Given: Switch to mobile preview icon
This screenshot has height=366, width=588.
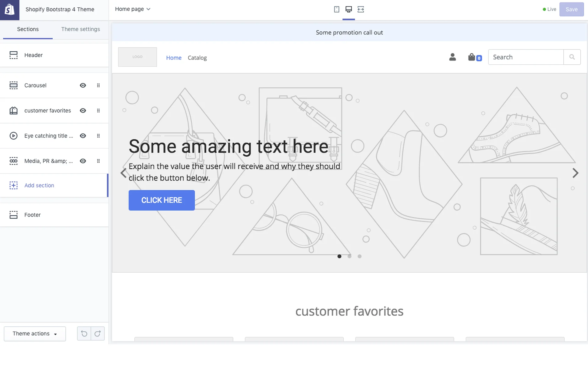Looking at the screenshot, I should click(x=336, y=9).
